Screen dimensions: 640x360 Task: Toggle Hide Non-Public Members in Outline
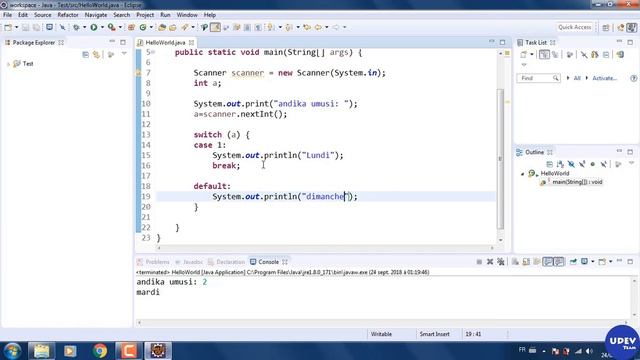click(x=593, y=164)
